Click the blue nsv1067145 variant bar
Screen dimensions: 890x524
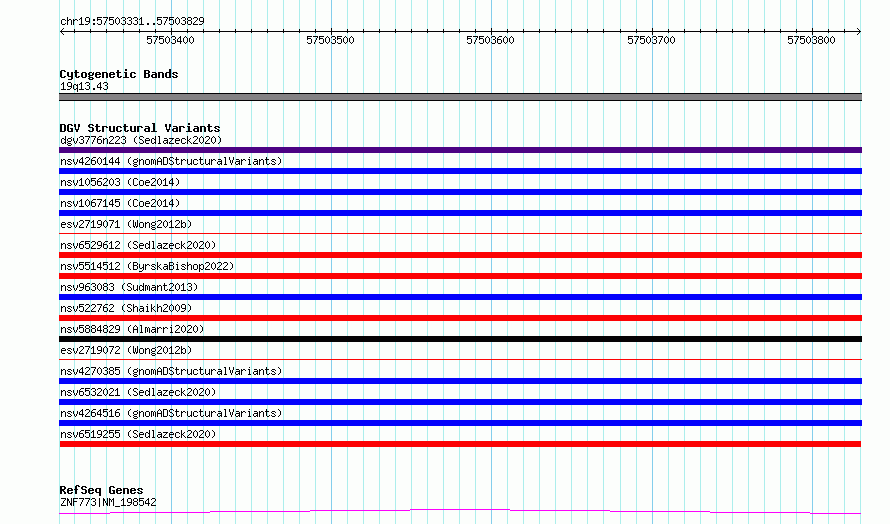click(x=460, y=213)
